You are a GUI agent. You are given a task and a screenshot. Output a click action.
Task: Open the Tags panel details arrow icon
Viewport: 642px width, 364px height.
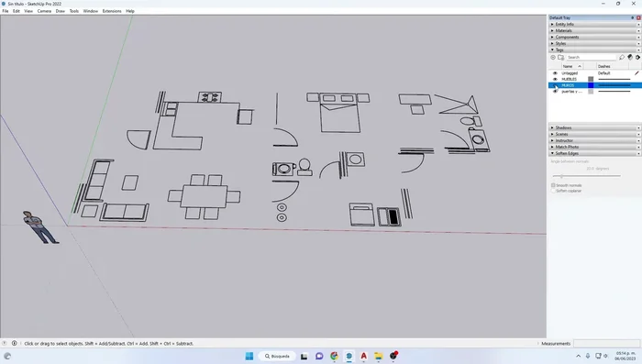[637, 58]
